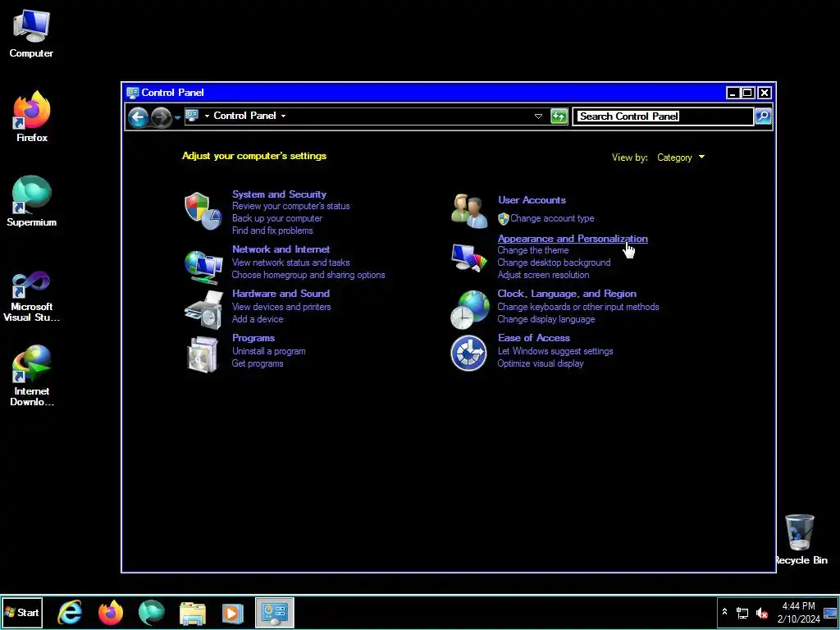Open Windows Media Player in taskbar
Screen dimensions: 840x630
click(x=232, y=613)
